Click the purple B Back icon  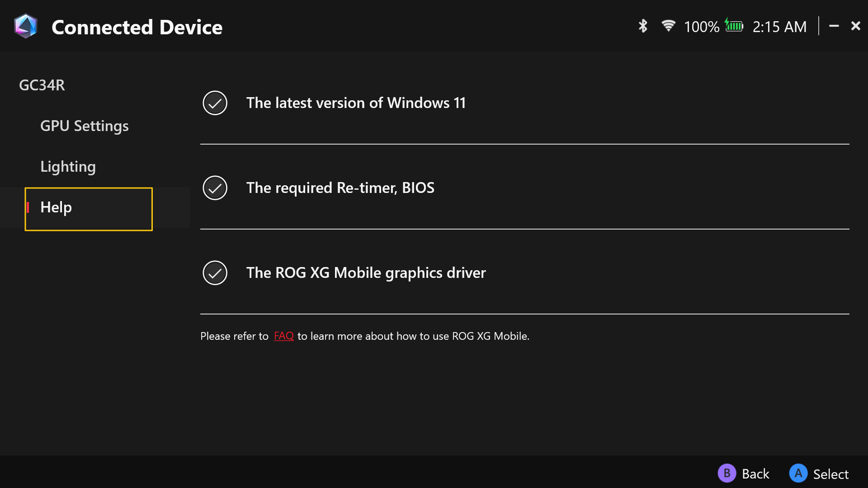[726, 473]
